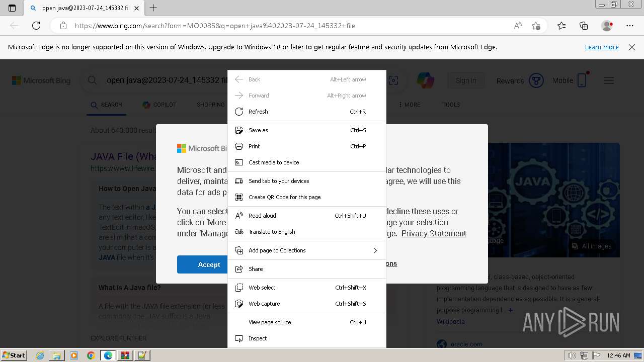This screenshot has height=362, width=644.
Task: Click the volume speaker tray icon
Action: 573,355
